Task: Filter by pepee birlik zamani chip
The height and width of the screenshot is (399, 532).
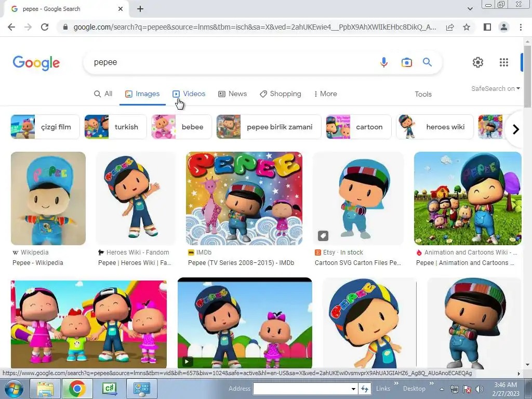Action: (269, 127)
